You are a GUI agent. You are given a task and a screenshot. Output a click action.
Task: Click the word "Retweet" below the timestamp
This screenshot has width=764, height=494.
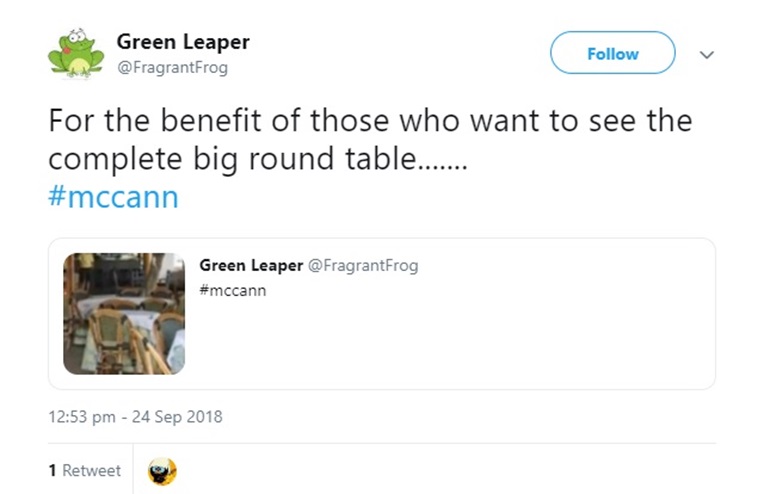click(x=91, y=471)
